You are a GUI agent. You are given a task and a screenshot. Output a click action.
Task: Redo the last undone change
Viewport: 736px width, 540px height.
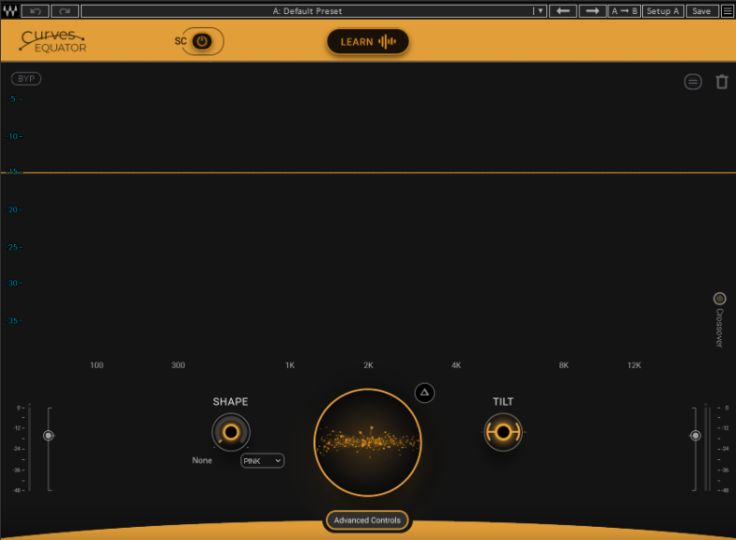point(65,11)
